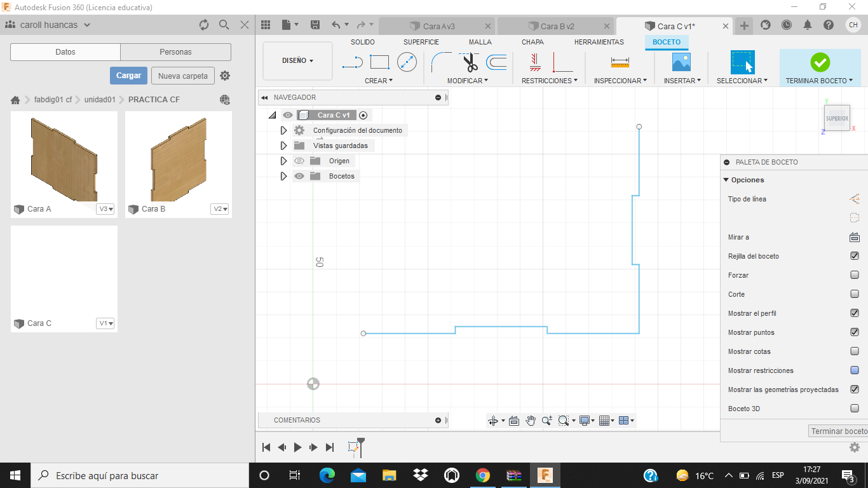868x488 pixels.
Task: Select the Fillet modify tool
Action: tap(441, 62)
